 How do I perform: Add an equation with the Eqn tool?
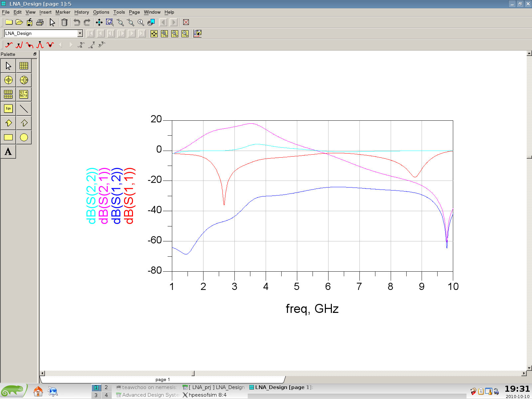(8, 109)
